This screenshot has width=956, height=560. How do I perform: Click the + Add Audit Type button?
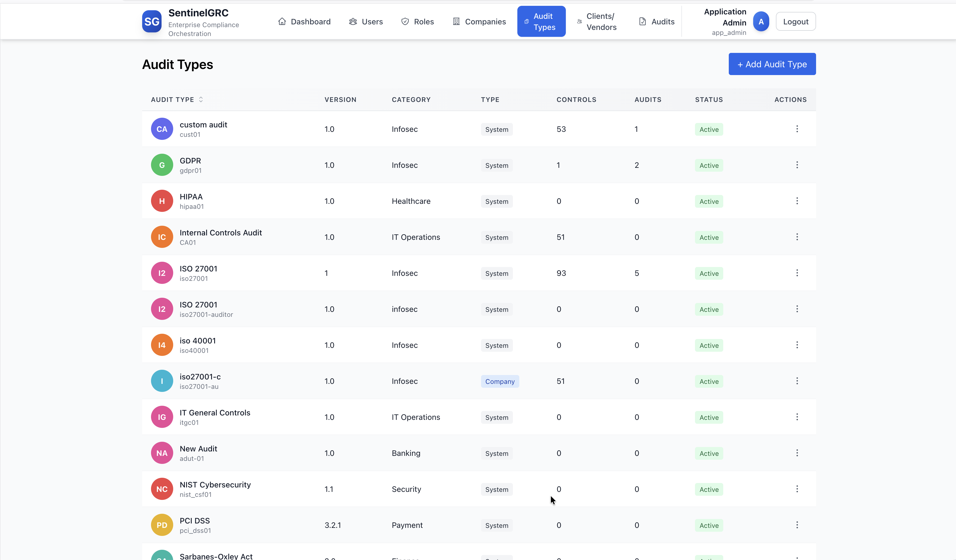772,64
